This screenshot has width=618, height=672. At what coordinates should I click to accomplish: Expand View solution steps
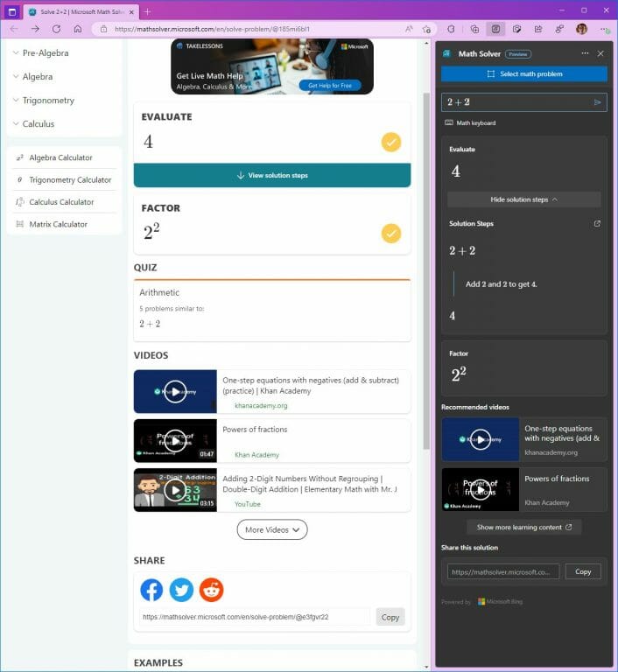point(272,175)
